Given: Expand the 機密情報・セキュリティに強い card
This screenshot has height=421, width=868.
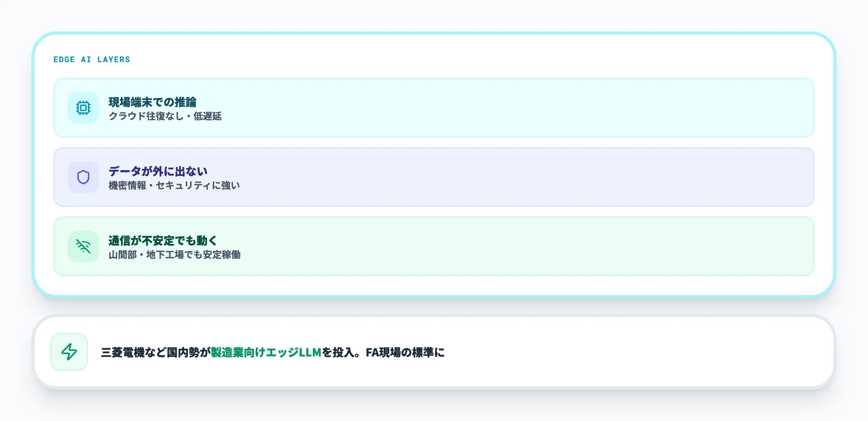Looking at the screenshot, I should pos(174,185).
